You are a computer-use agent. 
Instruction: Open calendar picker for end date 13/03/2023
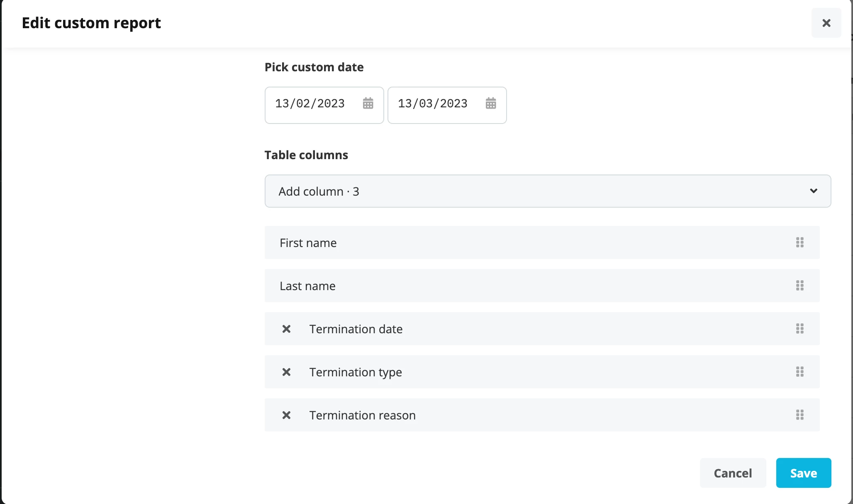(491, 103)
